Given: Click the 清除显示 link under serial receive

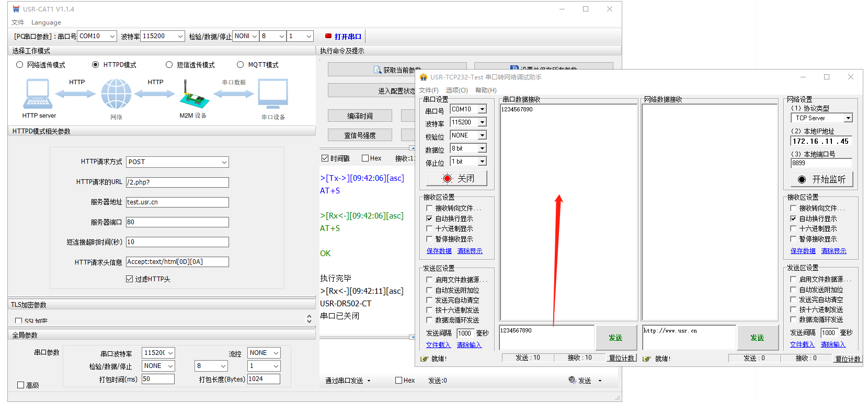Looking at the screenshot, I should coord(470,251).
